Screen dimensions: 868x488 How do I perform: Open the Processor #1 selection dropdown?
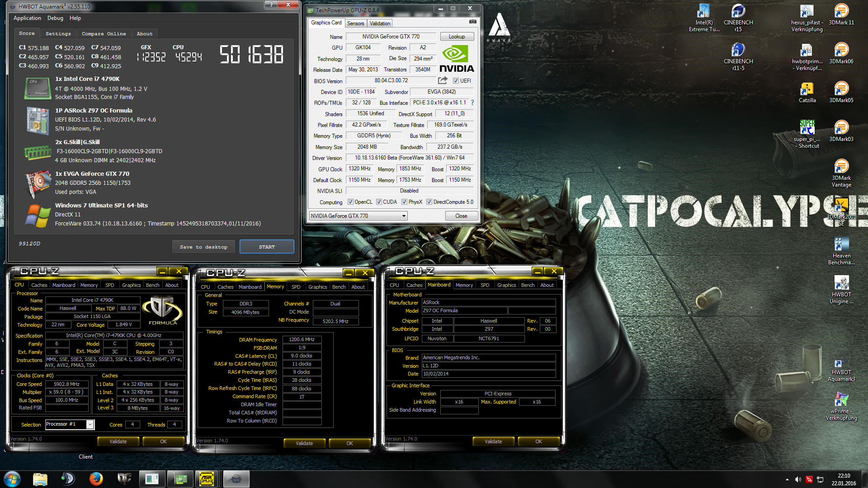tap(70, 424)
